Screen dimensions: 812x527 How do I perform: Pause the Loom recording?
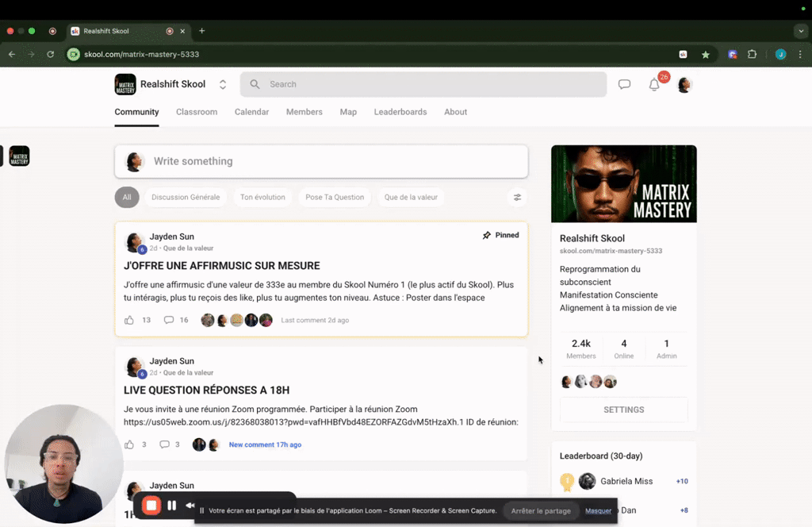click(172, 506)
